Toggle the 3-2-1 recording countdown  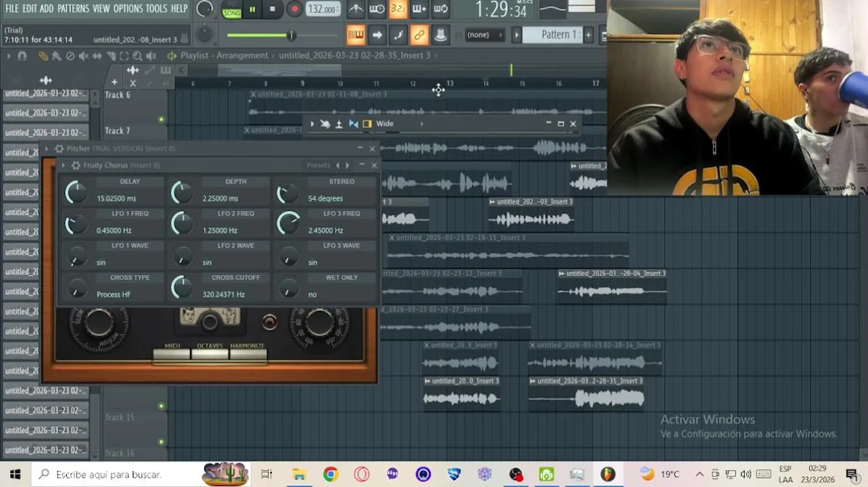398,9
